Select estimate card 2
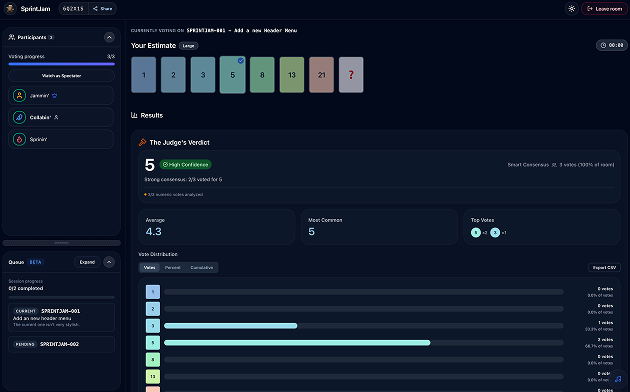Viewport: 630px width, 392px height. tap(173, 75)
